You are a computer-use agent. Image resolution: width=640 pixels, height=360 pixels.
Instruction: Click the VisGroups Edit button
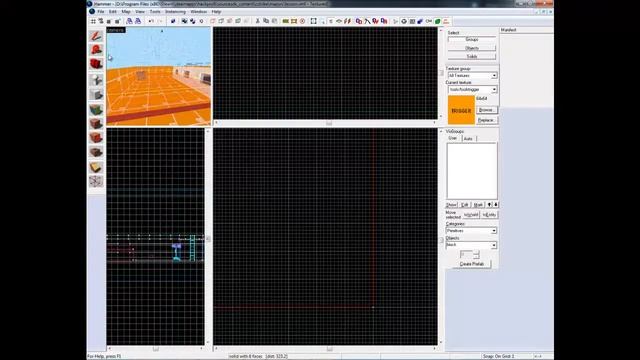pyautogui.click(x=464, y=204)
